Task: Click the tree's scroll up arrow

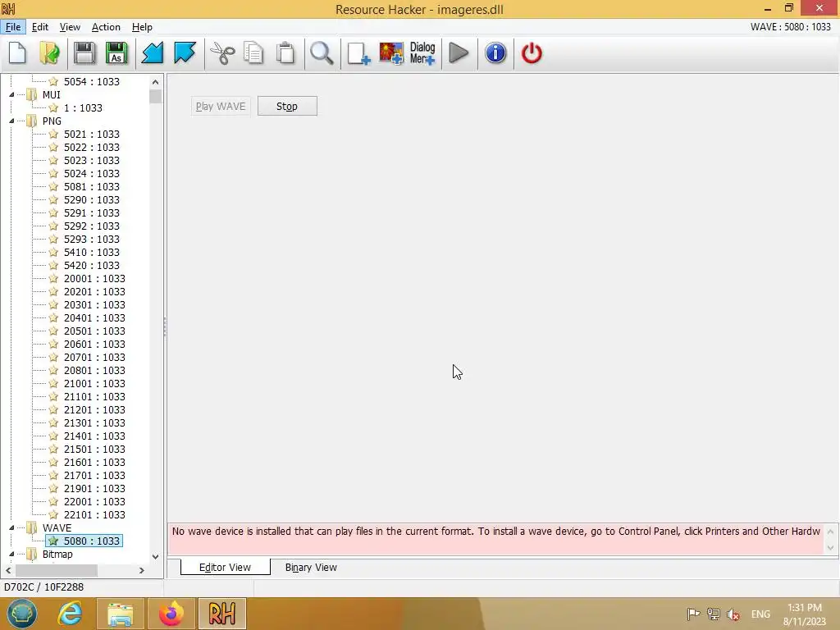Action: (155, 82)
